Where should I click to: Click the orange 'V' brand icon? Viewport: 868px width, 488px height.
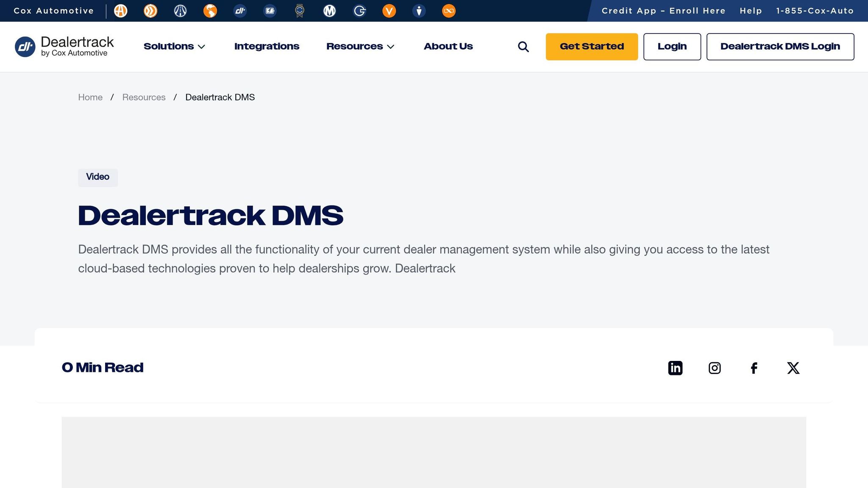pyautogui.click(x=389, y=11)
